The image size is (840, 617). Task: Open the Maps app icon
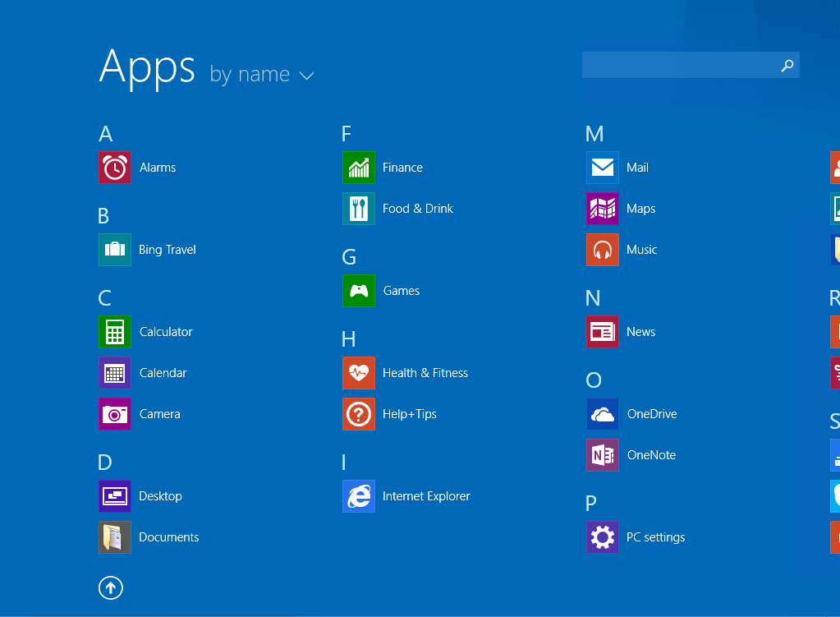click(x=602, y=209)
